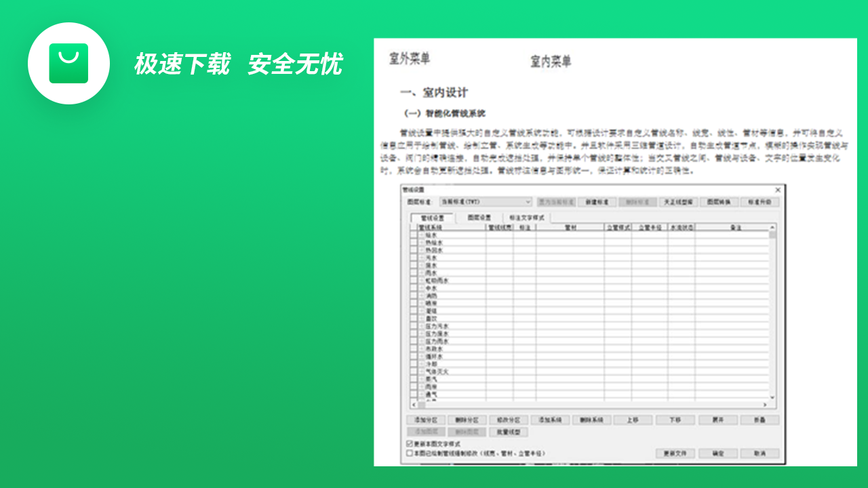Click the table's horizontal scrollbar
Screen dimensions: 868x488
(x=590, y=405)
